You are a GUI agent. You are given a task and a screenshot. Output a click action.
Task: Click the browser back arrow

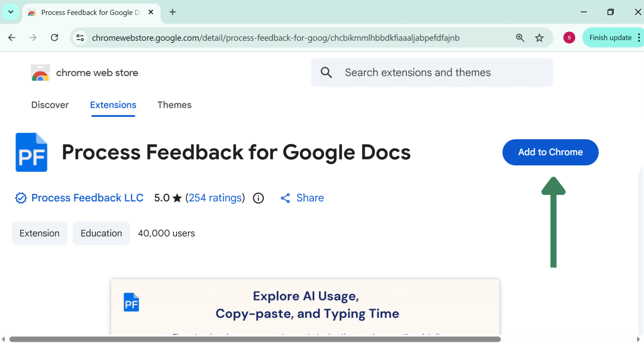pyautogui.click(x=12, y=38)
